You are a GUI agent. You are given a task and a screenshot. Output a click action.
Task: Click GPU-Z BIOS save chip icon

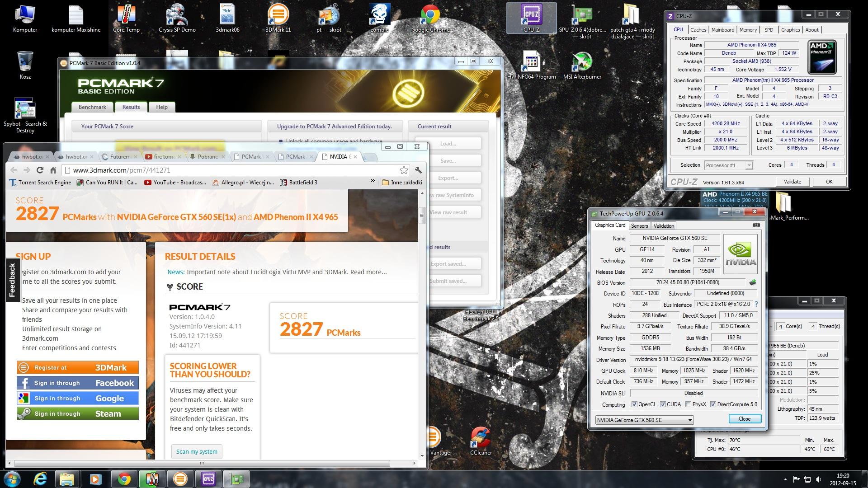point(752,282)
